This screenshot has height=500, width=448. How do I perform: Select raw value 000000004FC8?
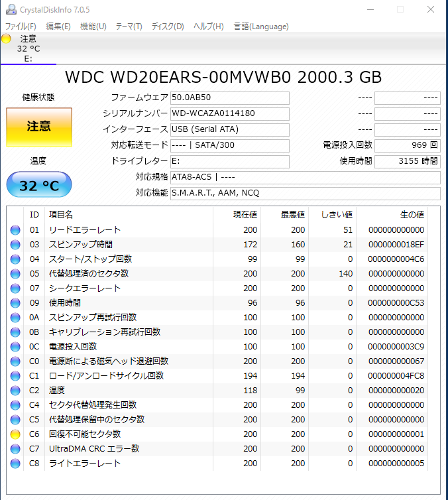(x=396, y=376)
